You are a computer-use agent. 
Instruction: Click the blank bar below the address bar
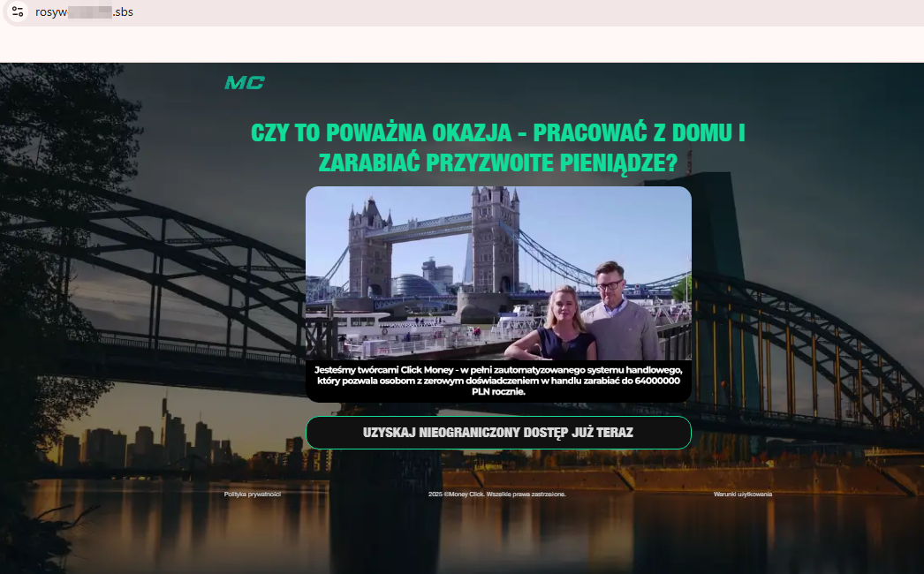coord(462,44)
